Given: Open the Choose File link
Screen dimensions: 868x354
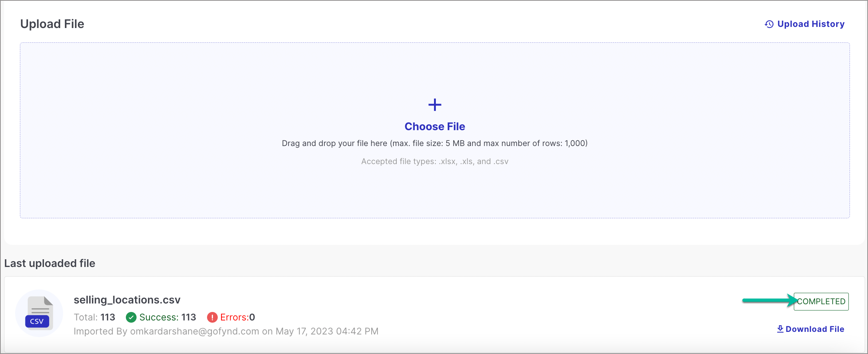Looking at the screenshot, I should 435,126.
